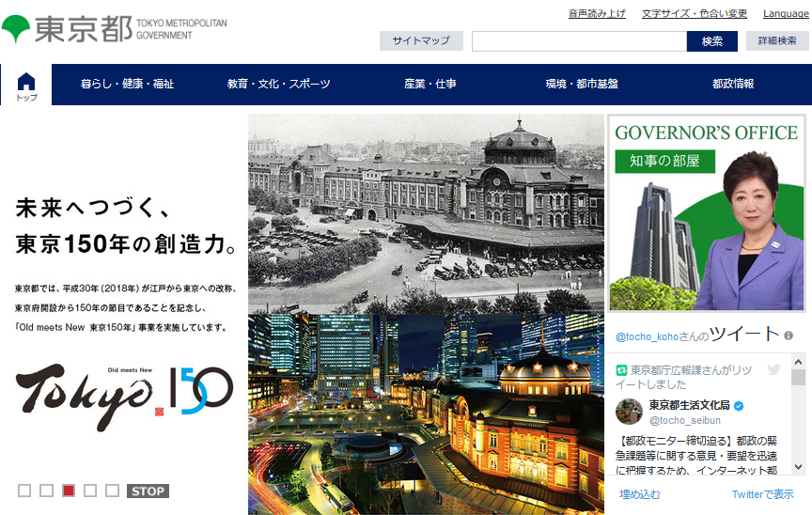The width and height of the screenshot is (812, 515).
Task: Select the first slideshow indicator square
Action: tap(24, 491)
